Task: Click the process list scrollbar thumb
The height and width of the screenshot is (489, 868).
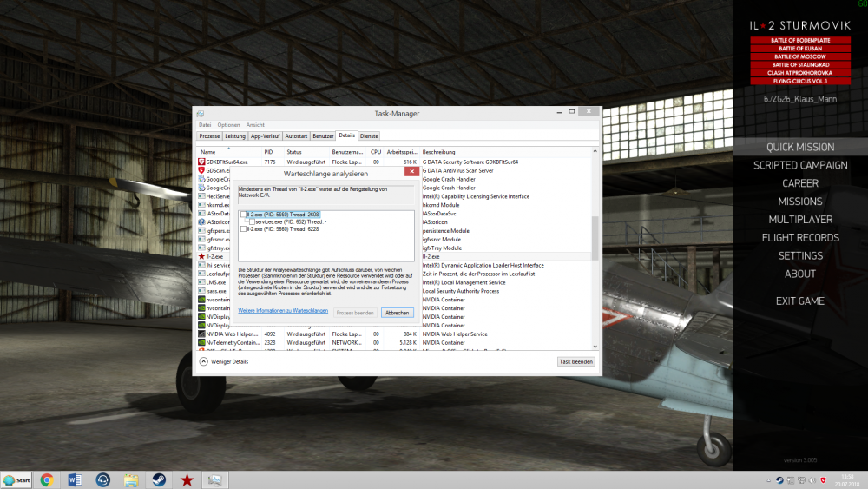Action: 595,238
